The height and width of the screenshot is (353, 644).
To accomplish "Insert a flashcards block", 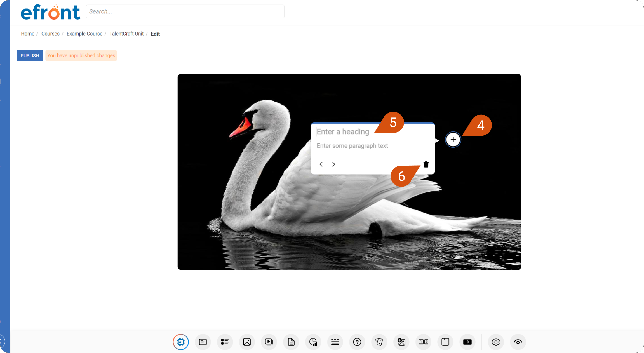I will click(x=379, y=342).
